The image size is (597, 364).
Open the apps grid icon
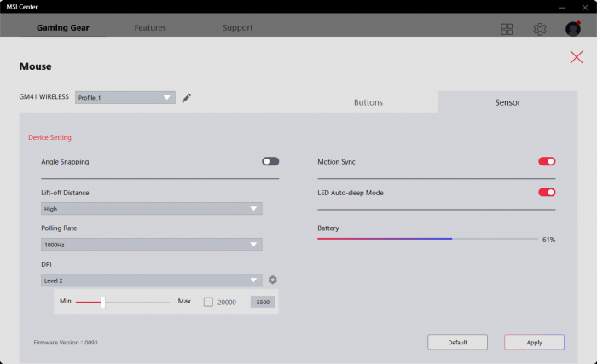(x=507, y=29)
